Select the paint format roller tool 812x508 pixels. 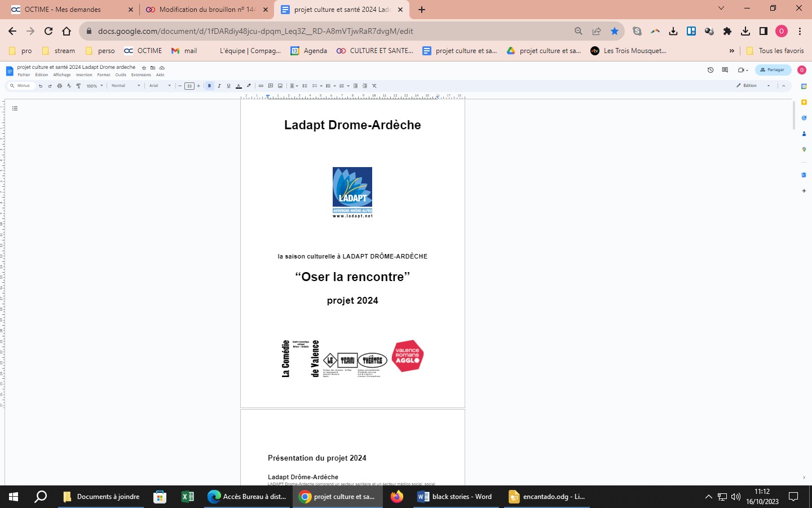(78, 86)
